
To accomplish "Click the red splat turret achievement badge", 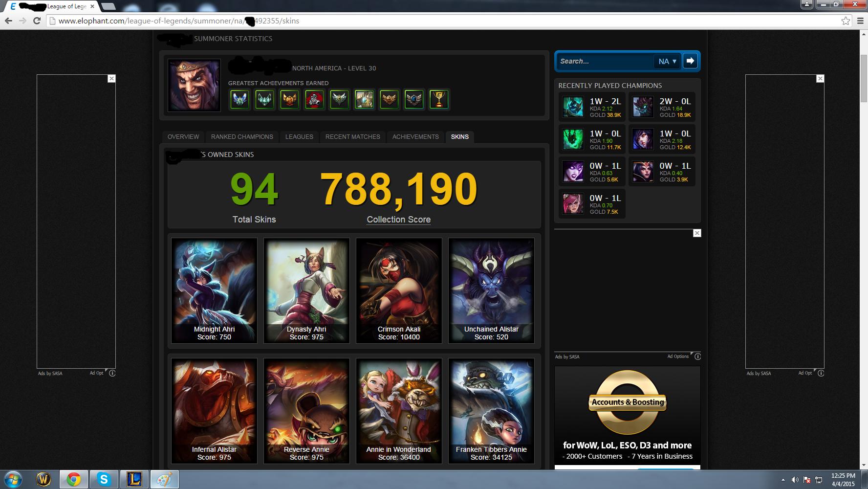I will click(x=314, y=99).
